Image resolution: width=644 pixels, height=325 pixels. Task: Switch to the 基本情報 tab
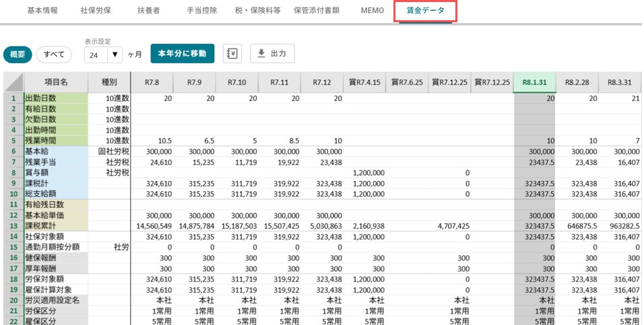(42, 11)
